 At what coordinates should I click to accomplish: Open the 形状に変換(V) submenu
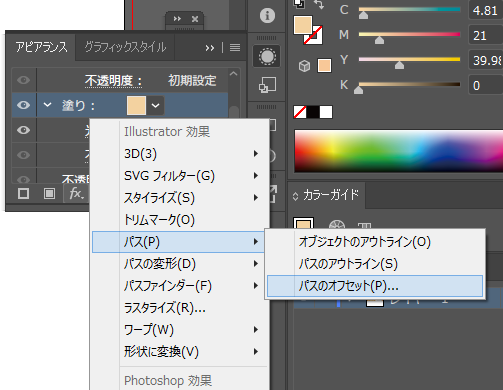180,352
